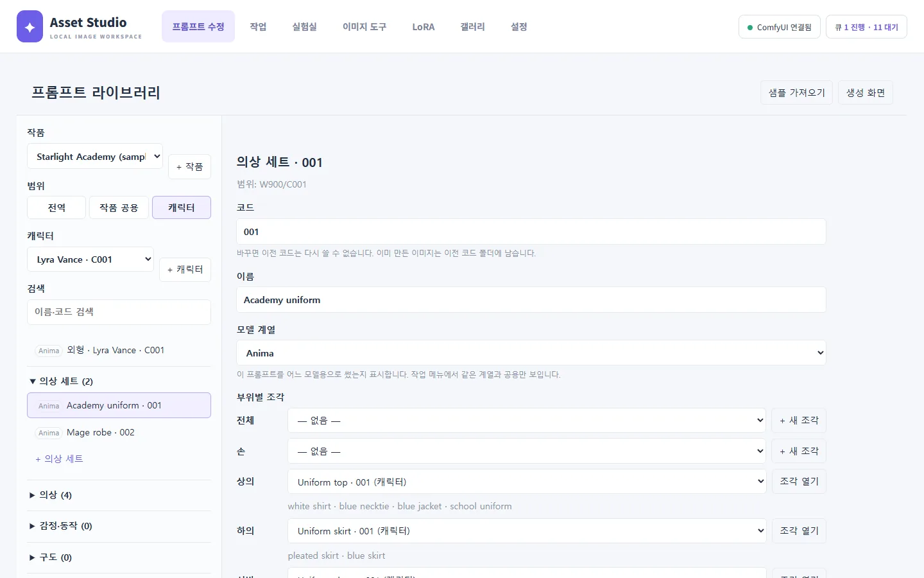Open the 상의 dropdown Uniform top · 001
Screen dimensions: 924x578
[x=527, y=482]
